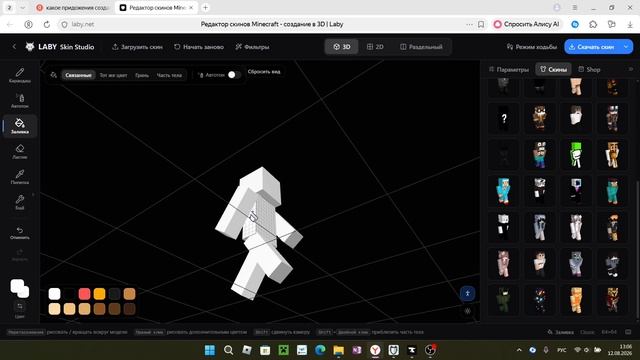
Task: Open the Скины panel tab
Action: pyautogui.click(x=553, y=69)
